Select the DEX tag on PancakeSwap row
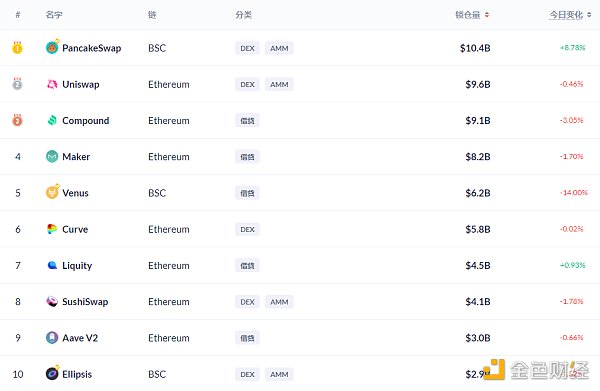 [x=247, y=48]
